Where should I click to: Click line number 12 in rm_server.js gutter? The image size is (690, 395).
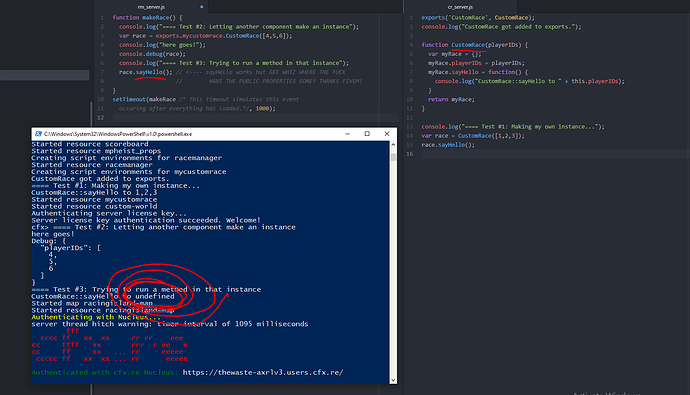pyautogui.click(x=101, y=117)
